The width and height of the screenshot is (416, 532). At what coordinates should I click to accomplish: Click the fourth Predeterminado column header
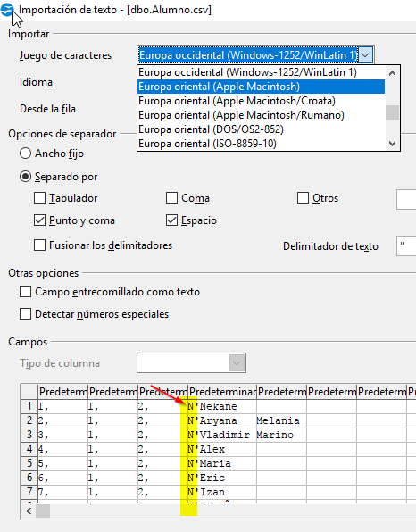click(222, 392)
